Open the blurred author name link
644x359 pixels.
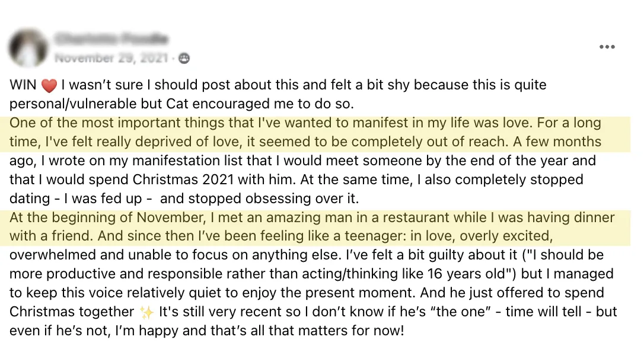click(x=111, y=39)
